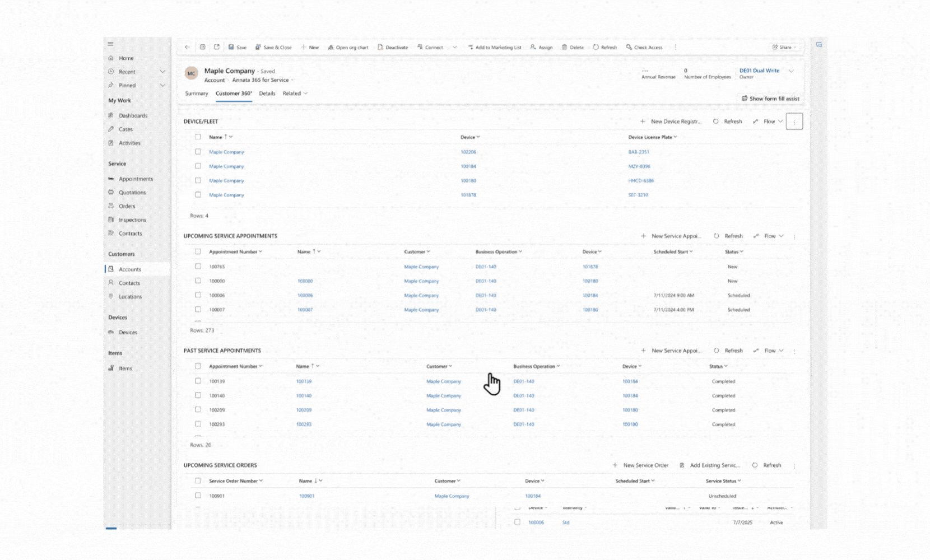
Task: Open Dashboards in left navigation
Action: coord(133,116)
